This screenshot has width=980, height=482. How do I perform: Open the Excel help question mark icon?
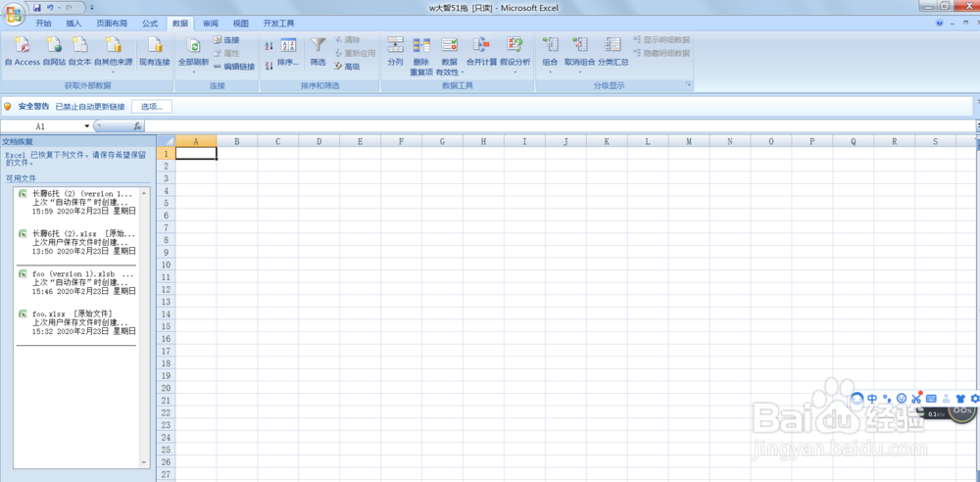pyautogui.click(x=940, y=24)
